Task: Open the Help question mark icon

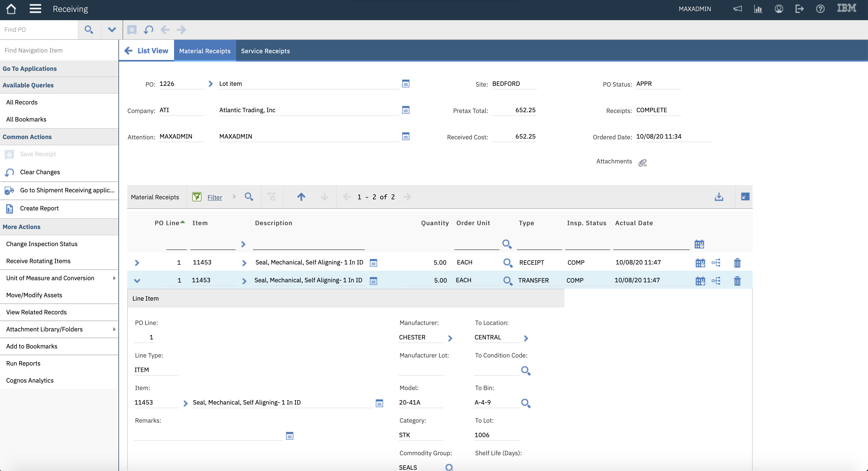Action: click(820, 9)
